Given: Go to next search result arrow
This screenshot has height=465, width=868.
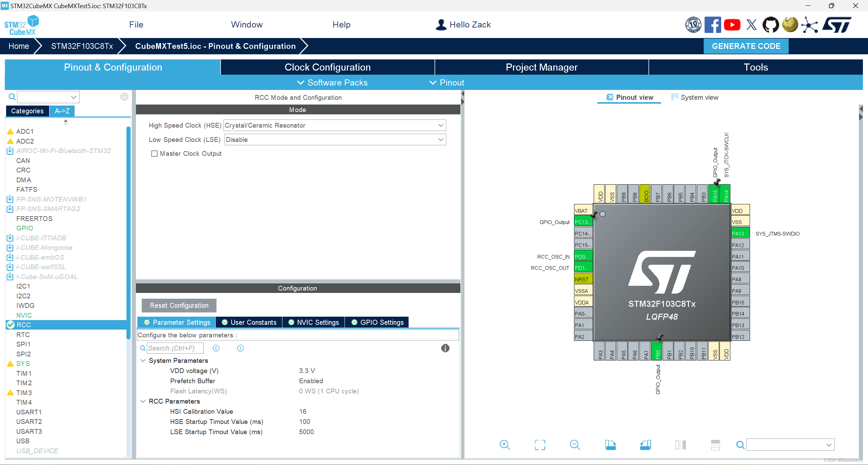Looking at the screenshot, I should [x=240, y=348].
